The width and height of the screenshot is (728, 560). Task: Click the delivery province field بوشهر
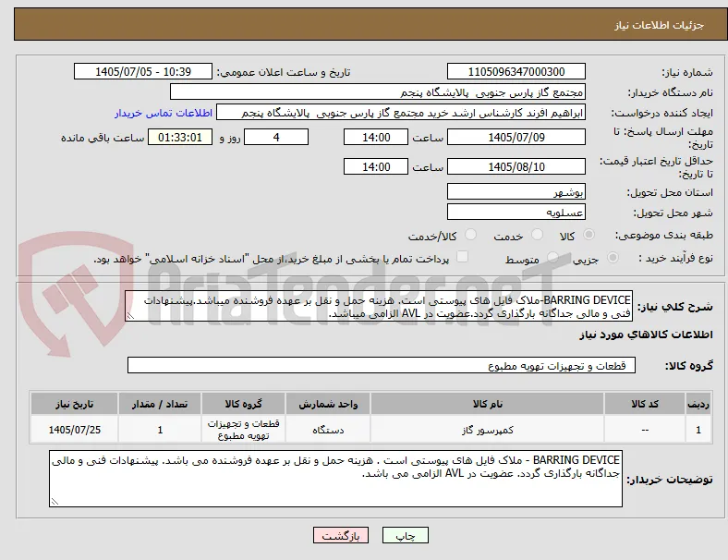(516, 192)
